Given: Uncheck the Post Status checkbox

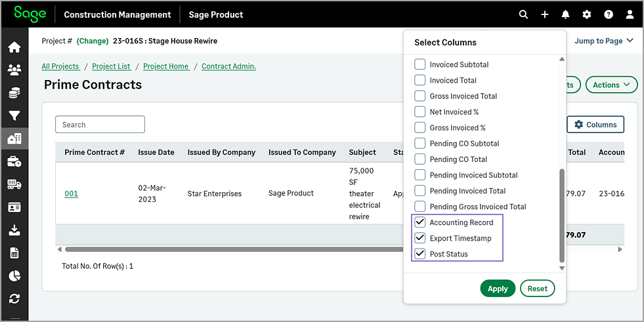Looking at the screenshot, I should click(419, 254).
